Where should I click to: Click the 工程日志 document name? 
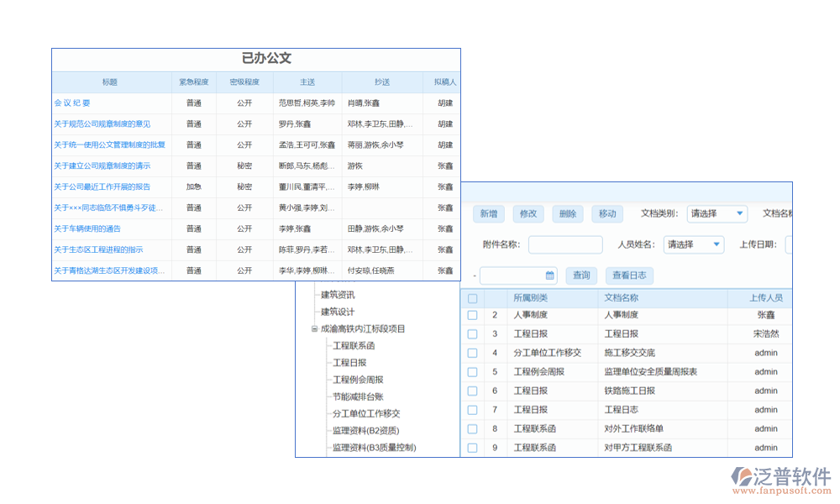(x=622, y=410)
